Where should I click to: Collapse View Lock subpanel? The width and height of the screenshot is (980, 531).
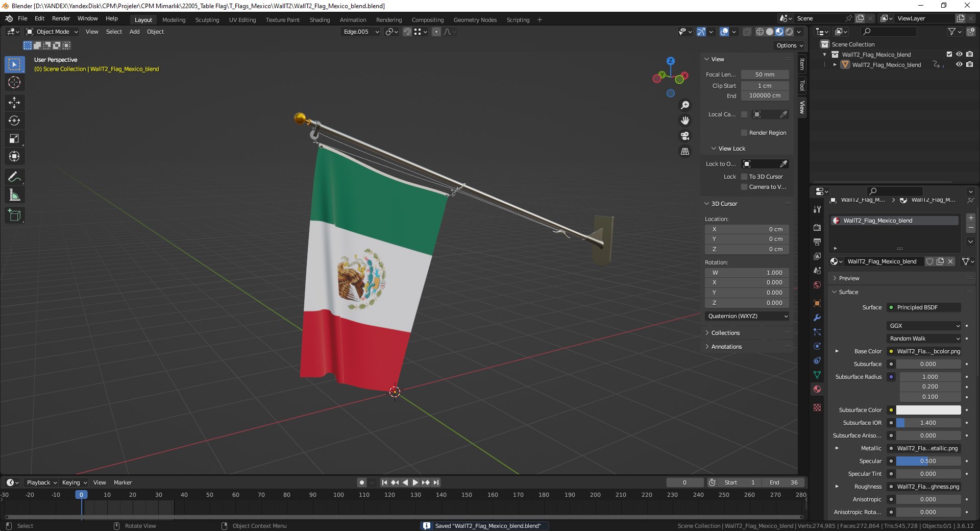tap(731, 149)
